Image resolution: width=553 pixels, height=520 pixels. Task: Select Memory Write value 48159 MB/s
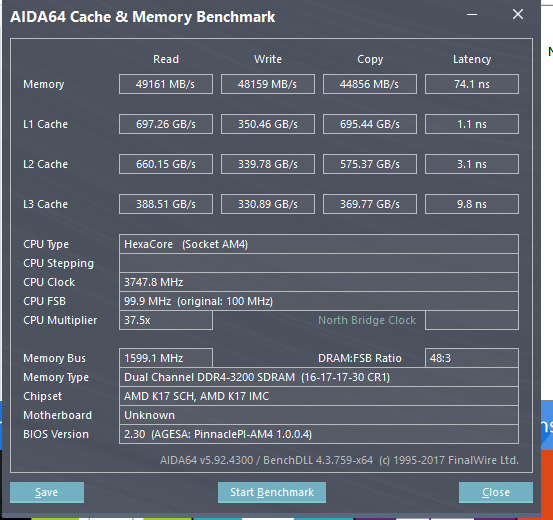[x=268, y=84]
